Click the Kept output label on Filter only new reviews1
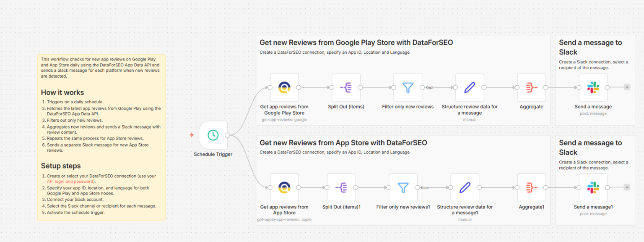 (425, 188)
